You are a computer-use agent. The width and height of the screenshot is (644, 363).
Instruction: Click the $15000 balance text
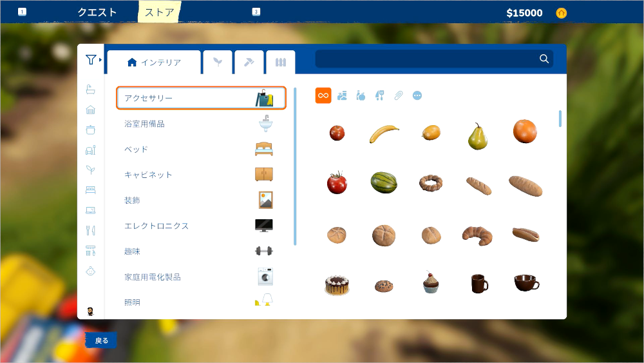coord(524,13)
